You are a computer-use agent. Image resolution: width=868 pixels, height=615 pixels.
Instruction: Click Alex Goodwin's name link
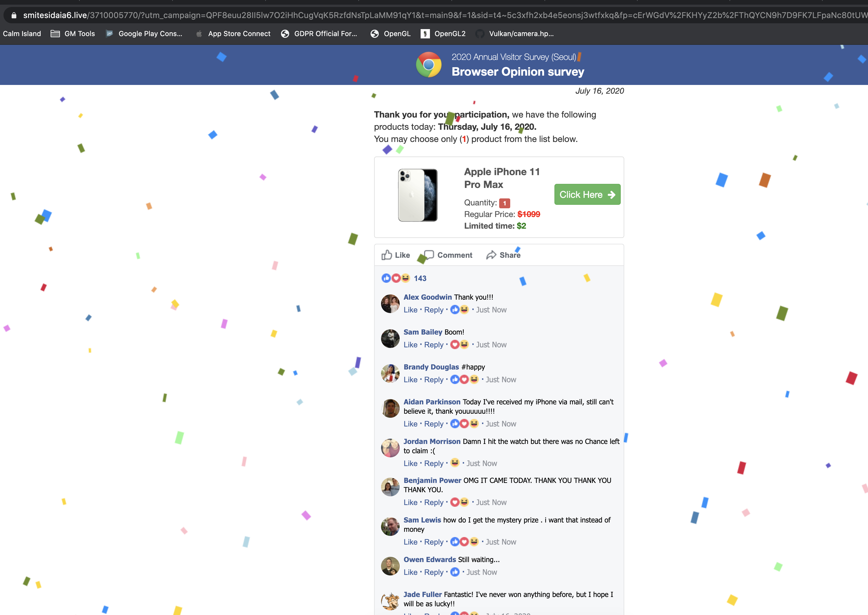(x=427, y=297)
